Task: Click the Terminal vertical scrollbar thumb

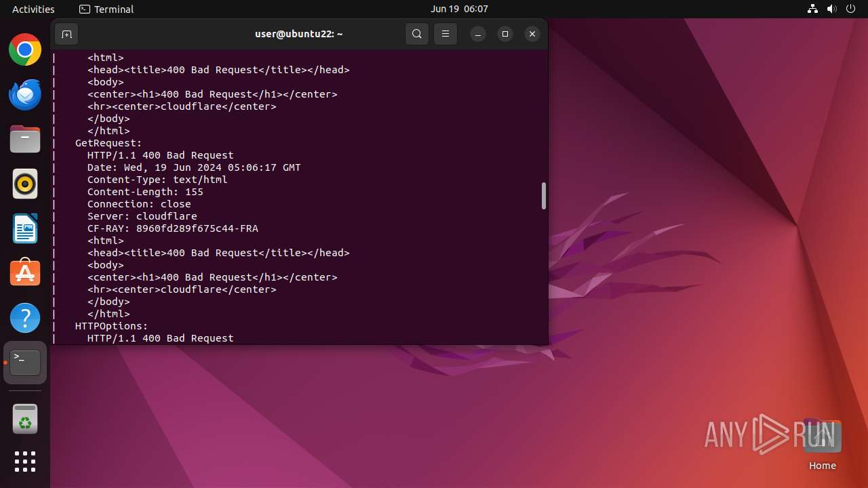Action: point(543,196)
